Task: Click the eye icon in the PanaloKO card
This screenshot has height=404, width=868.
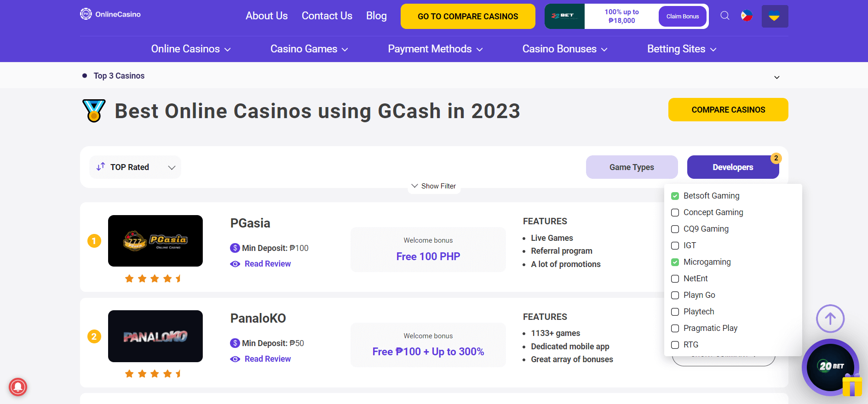Action: [x=235, y=359]
